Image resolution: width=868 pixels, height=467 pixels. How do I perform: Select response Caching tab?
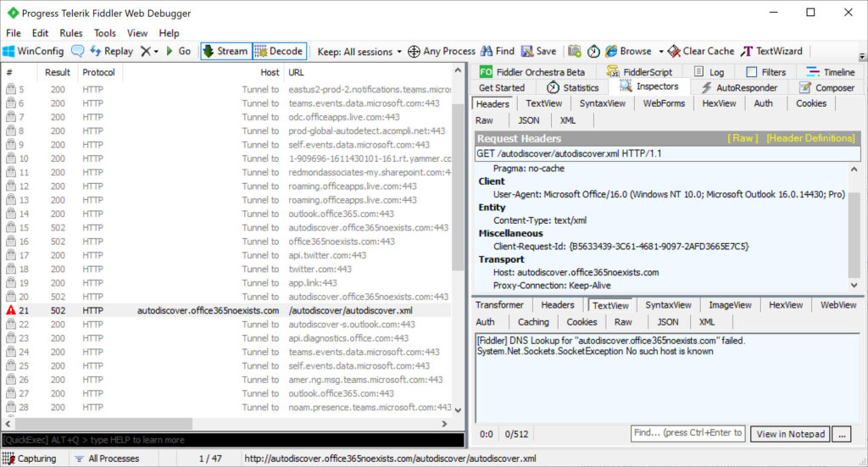point(533,322)
